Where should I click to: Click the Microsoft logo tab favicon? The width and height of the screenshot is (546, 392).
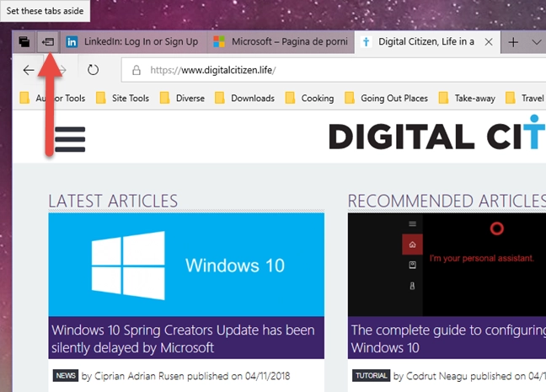219,42
